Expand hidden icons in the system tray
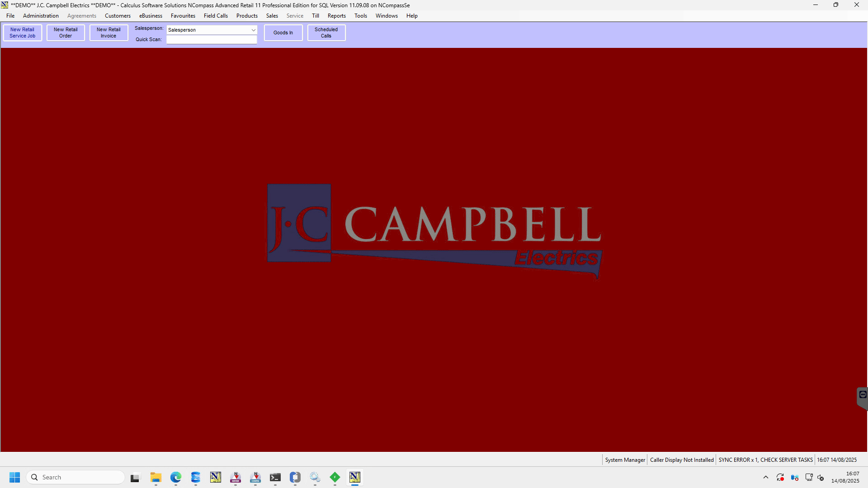Image resolution: width=868 pixels, height=488 pixels. pyautogui.click(x=766, y=477)
